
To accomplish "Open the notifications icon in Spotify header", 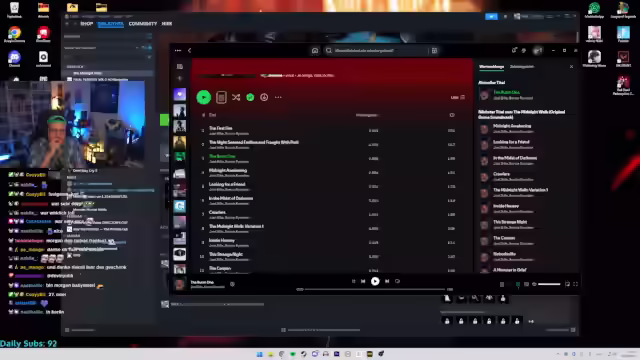I will tap(514, 51).
